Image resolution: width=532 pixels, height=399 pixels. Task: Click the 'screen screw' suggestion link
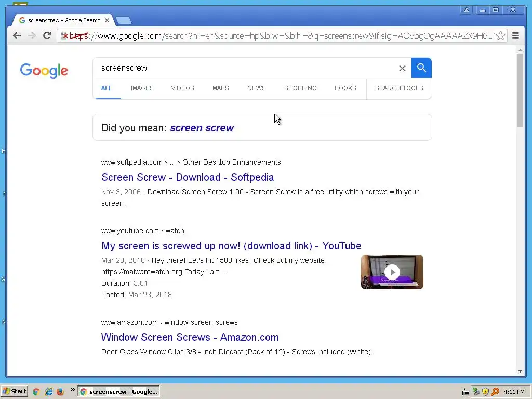(202, 128)
